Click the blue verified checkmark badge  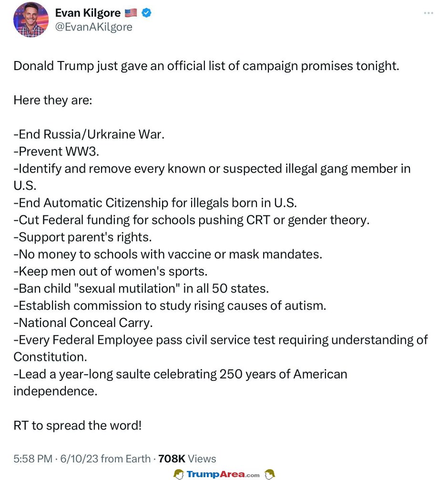(x=147, y=13)
